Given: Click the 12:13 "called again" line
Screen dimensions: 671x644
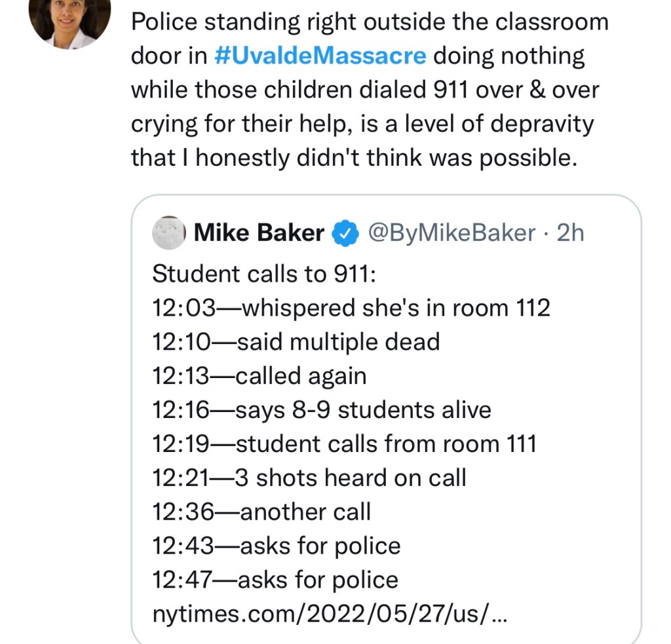Looking at the screenshot, I should (259, 376).
